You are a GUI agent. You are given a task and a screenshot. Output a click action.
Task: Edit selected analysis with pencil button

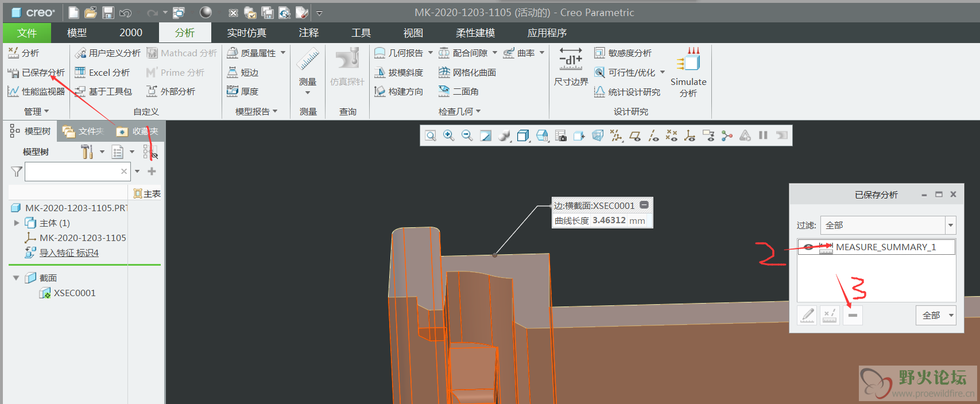tap(808, 315)
